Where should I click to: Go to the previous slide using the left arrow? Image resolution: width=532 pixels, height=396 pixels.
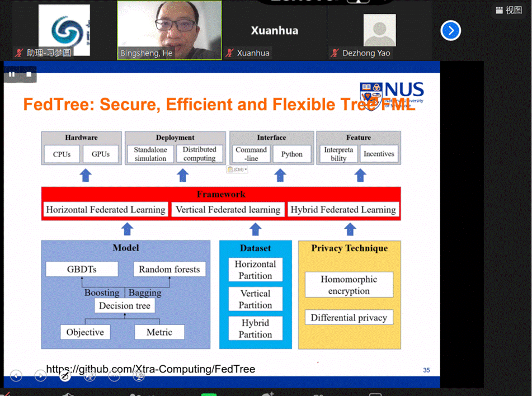pos(16,376)
